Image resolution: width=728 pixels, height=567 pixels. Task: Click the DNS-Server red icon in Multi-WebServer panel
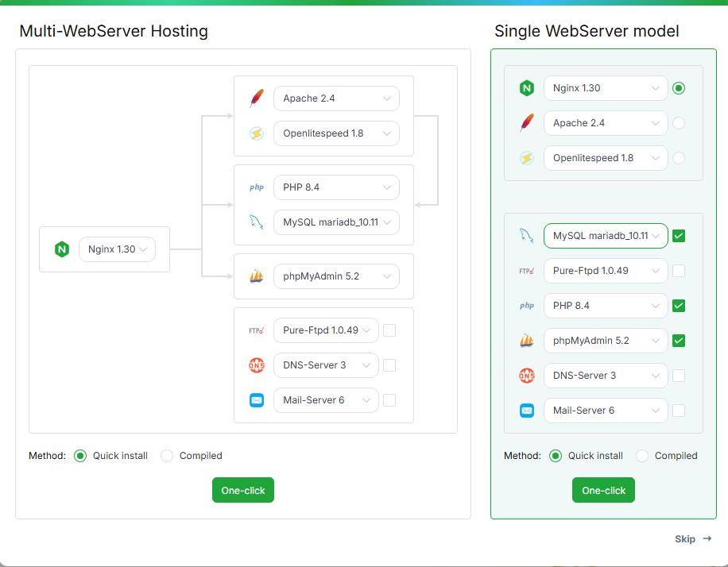(x=257, y=365)
